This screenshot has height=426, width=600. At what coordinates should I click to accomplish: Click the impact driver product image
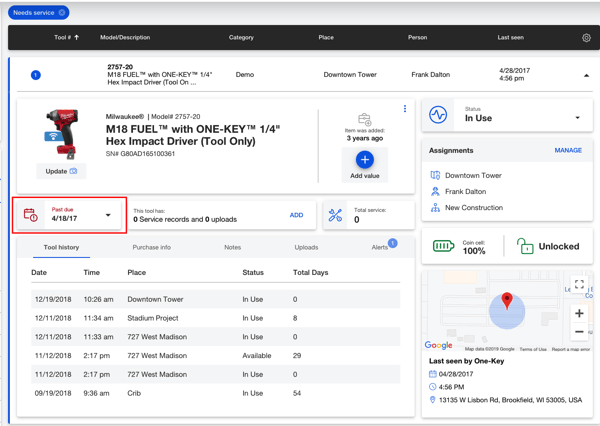[61, 134]
